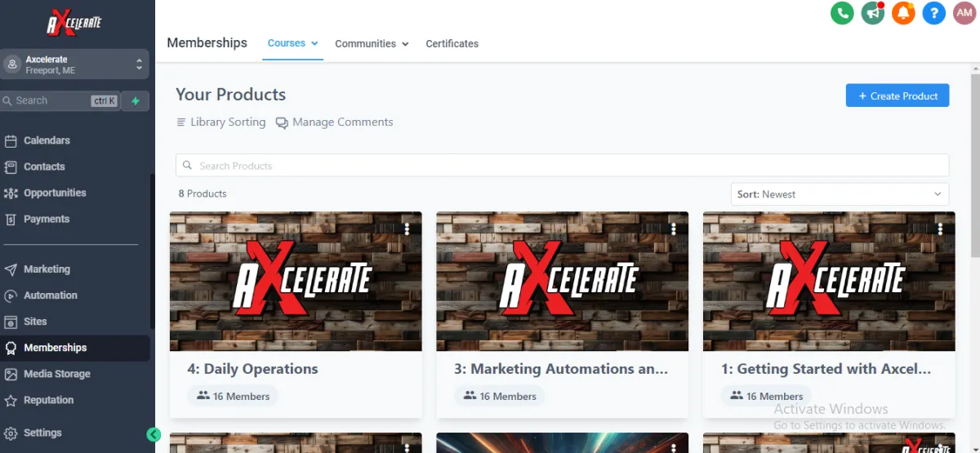
Task: Click the Axcelerate logo in sidebar
Action: tap(74, 22)
